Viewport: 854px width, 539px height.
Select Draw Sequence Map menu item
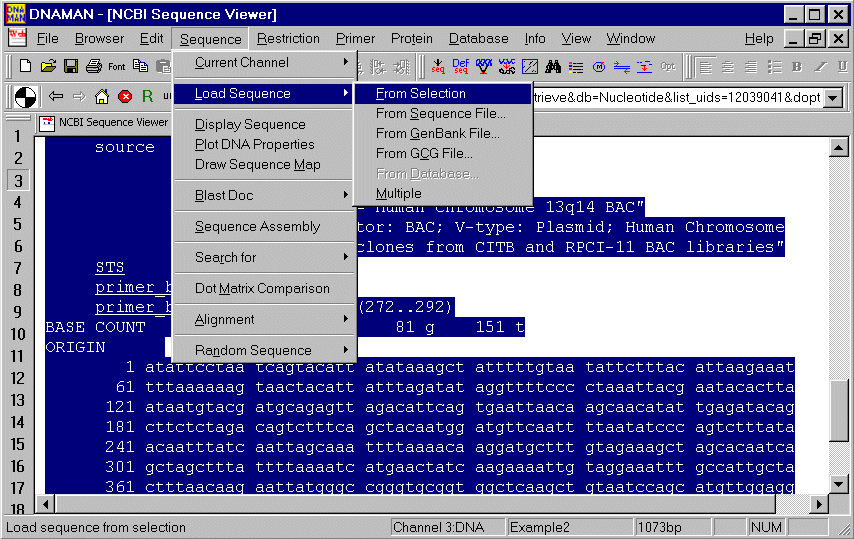[x=265, y=164]
